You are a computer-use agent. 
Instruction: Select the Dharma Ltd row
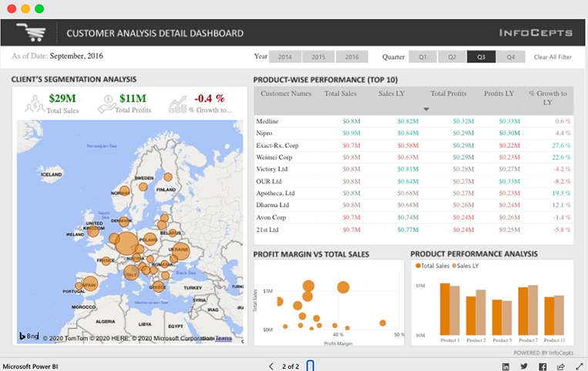coord(414,205)
